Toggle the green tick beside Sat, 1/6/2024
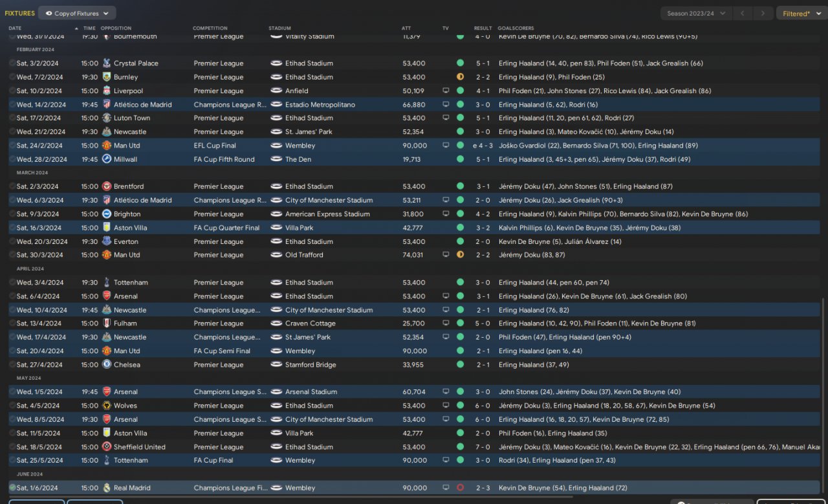Viewport: 828px width, 504px height. [x=12, y=488]
